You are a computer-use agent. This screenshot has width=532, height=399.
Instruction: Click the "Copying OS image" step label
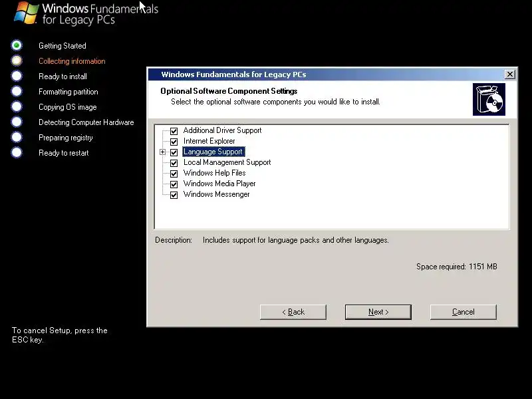click(x=68, y=107)
